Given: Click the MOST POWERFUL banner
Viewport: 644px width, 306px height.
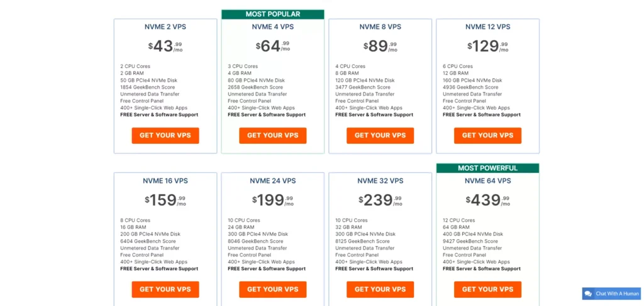Looking at the screenshot, I should (487, 168).
